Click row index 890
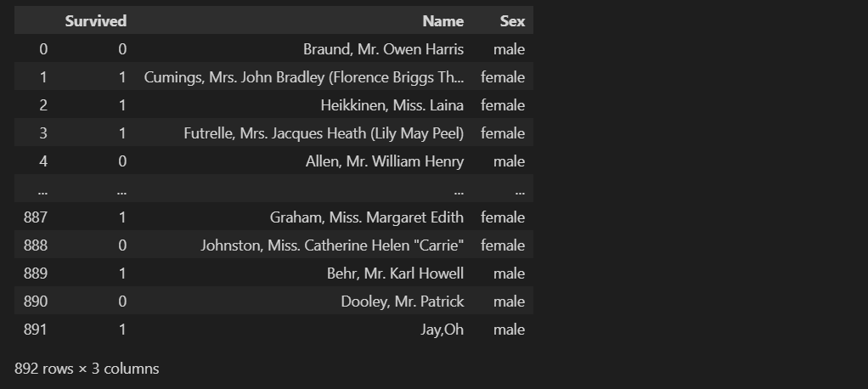 [36, 302]
